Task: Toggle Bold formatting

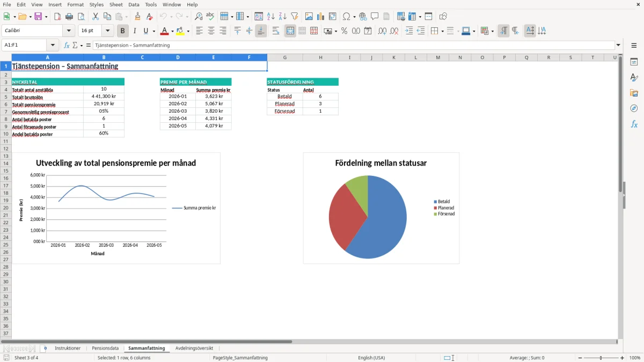Action: [x=123, y=31]
